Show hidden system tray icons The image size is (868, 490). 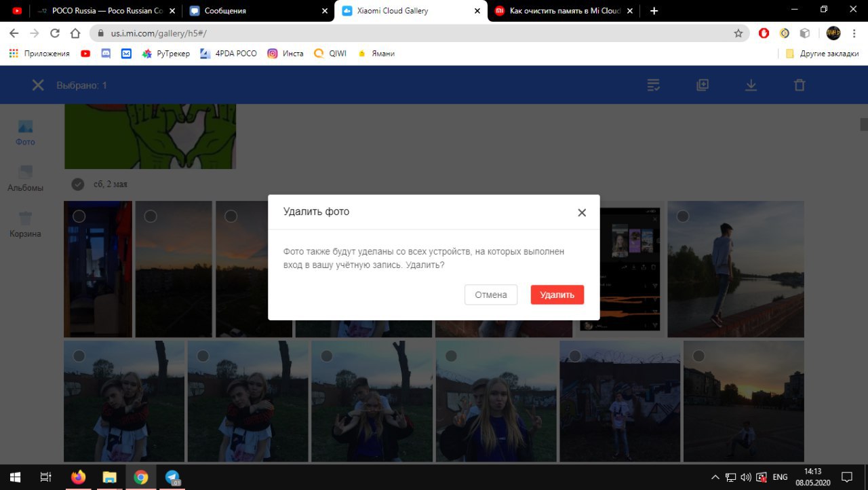pyautogui.click(x=715, y=477)
